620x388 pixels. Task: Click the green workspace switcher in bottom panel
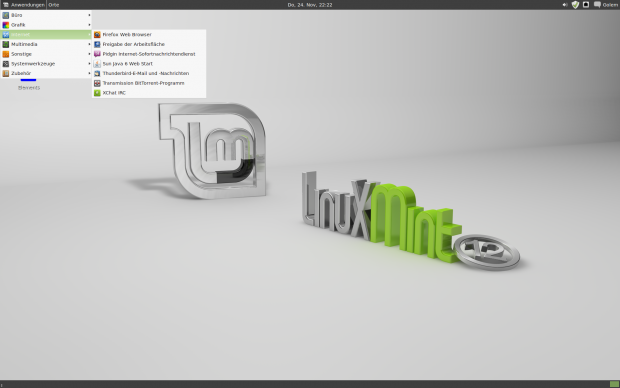coord(614,384)
